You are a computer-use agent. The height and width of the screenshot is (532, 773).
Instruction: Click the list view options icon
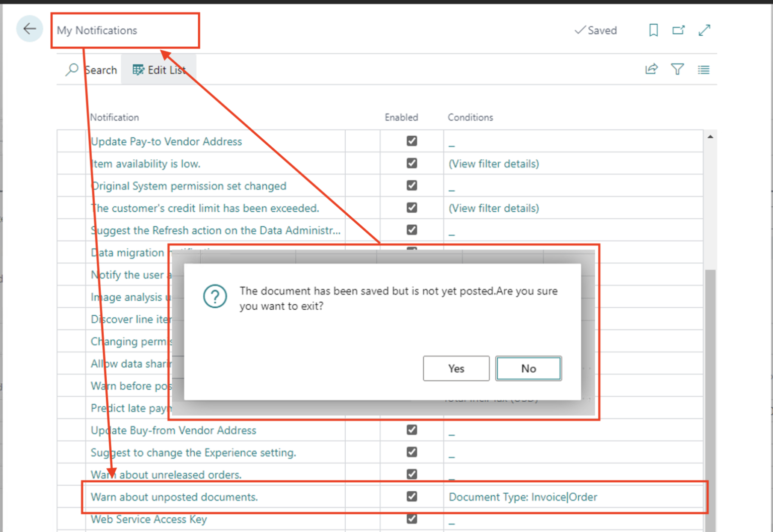704,69
